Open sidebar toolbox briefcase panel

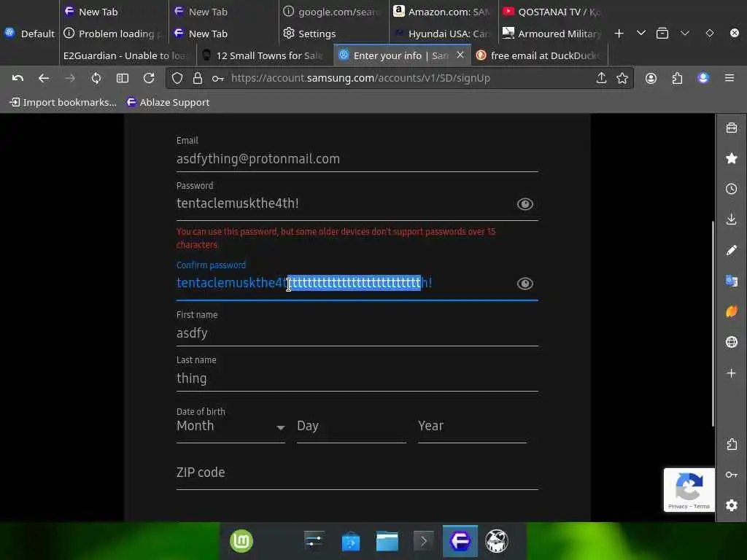click(x=732, y=128)
